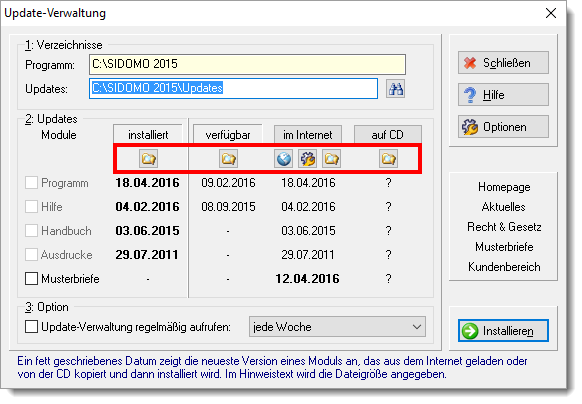Toggle the Programm module checkbox

click(x=32, y=183)
